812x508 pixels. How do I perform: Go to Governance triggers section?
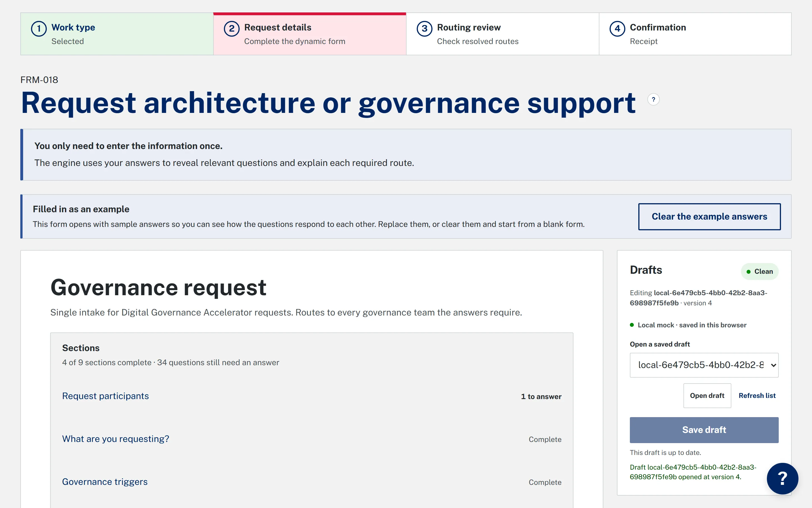(105, 482)
